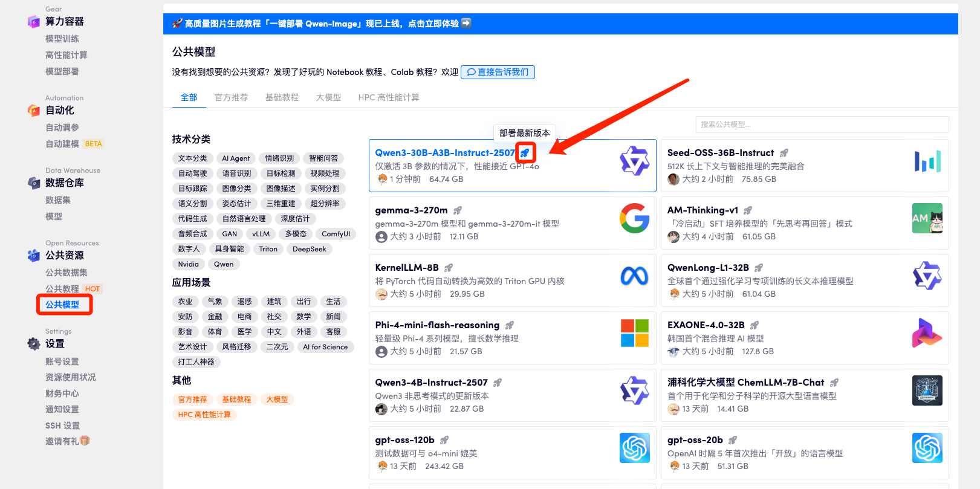Image resolution: width=980 pixels, height=489 pixels.
Task: Toggle the DeepSeek filter tag
Action: [310, 249]
